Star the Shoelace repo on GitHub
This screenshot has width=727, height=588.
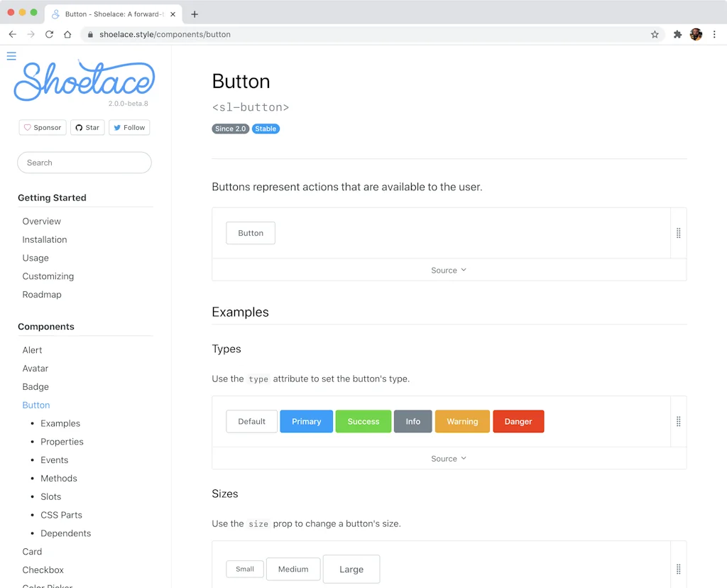pyautogui.click(x=87, y=127)
